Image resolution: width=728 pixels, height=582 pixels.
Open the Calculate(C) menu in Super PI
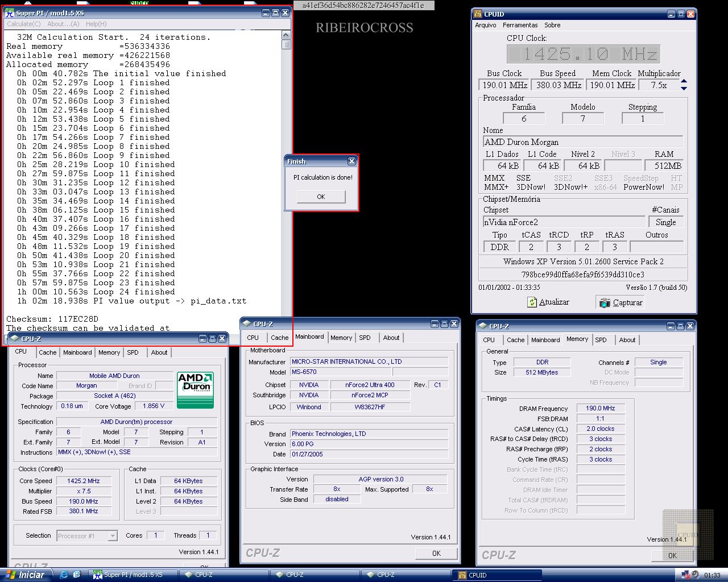23,24
